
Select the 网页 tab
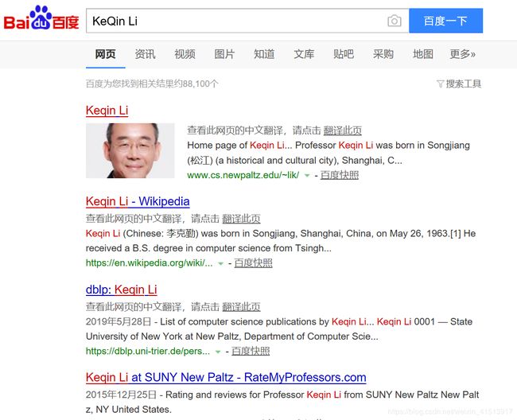click(106, 54)
